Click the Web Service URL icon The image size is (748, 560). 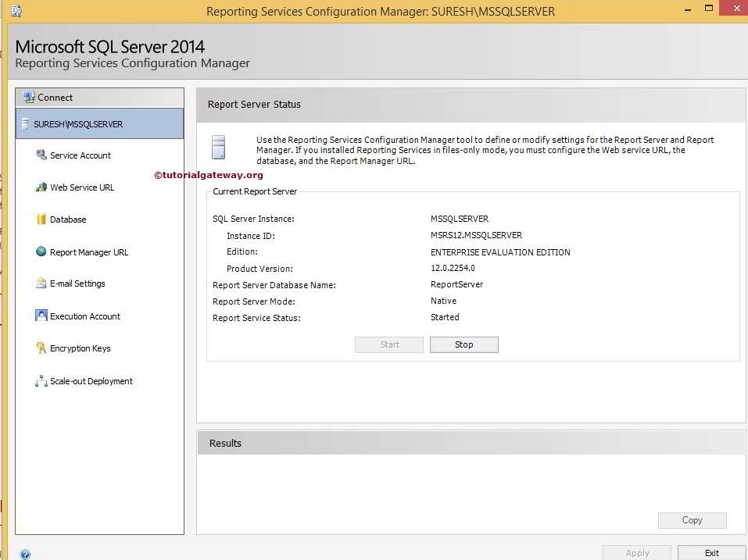pos(41,187)
